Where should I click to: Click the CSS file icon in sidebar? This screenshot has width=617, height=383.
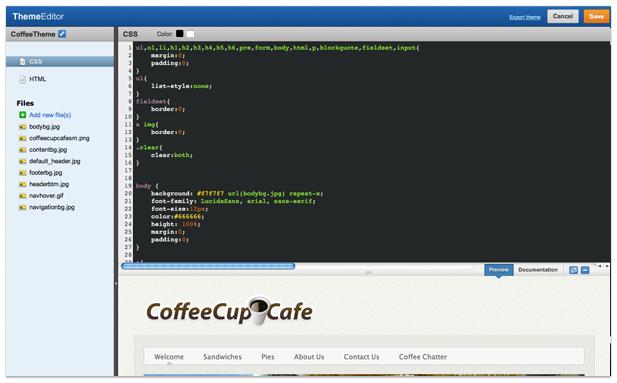22,61
